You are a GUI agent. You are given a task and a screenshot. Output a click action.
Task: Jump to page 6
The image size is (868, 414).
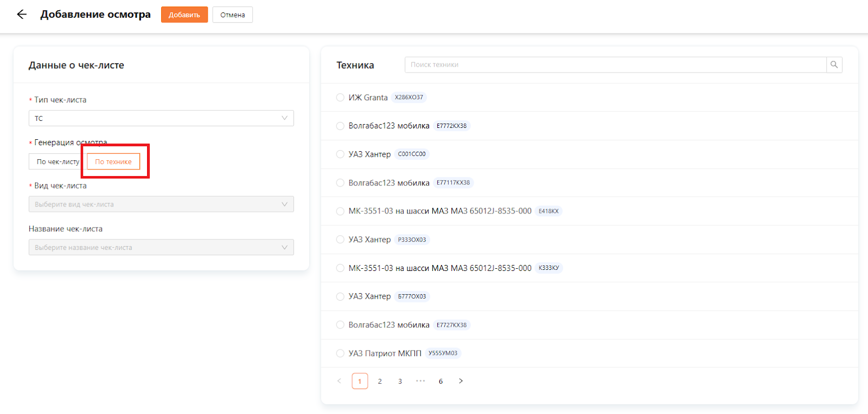[441, 381]
